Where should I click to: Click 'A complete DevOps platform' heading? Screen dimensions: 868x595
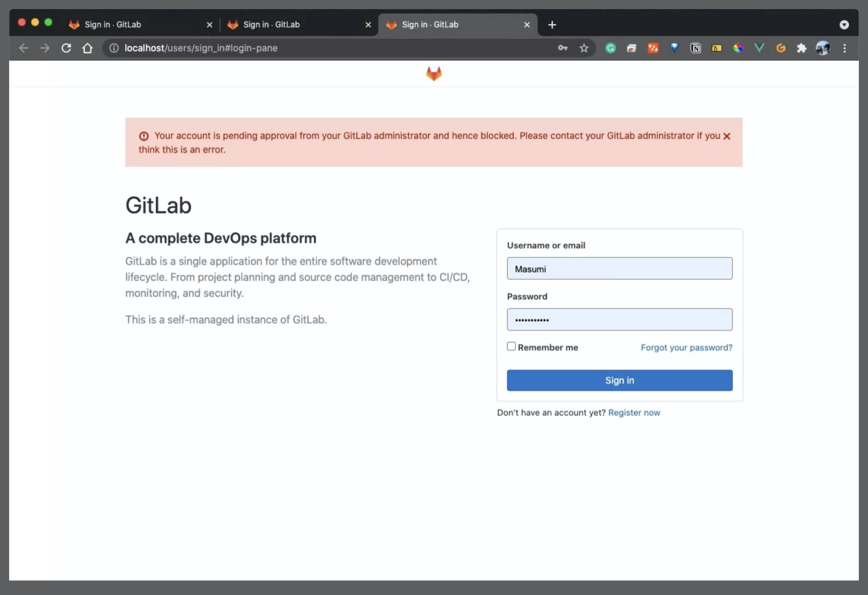tap(221, 238)
